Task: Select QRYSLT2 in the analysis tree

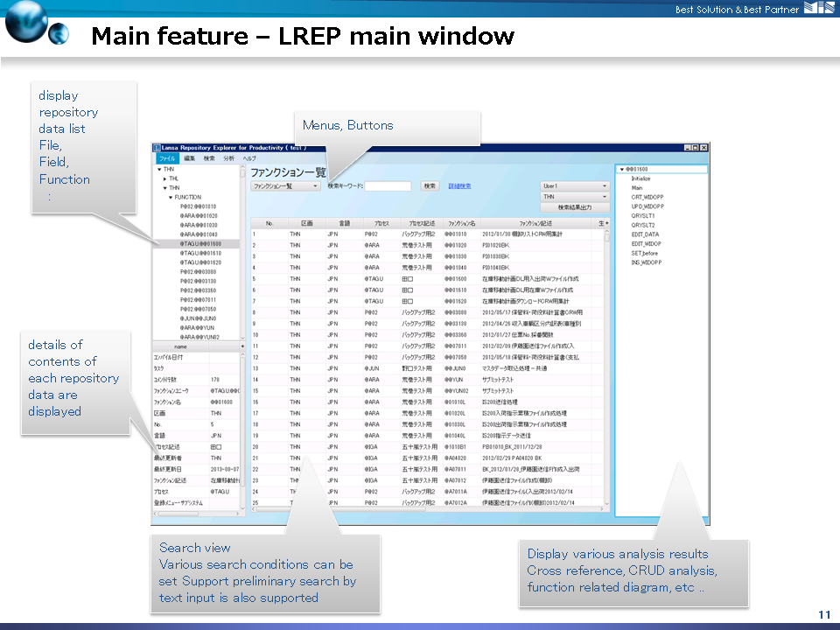Action: [x=643, y=226]
